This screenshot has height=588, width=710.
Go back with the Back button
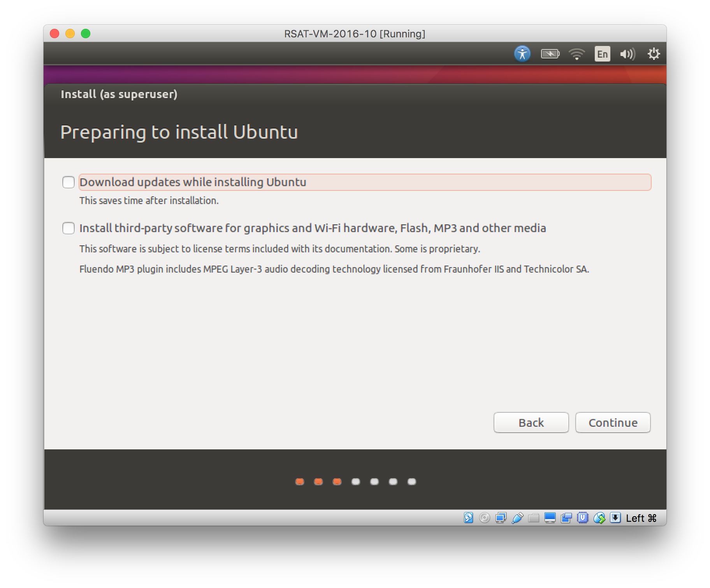tap(531, 423)
